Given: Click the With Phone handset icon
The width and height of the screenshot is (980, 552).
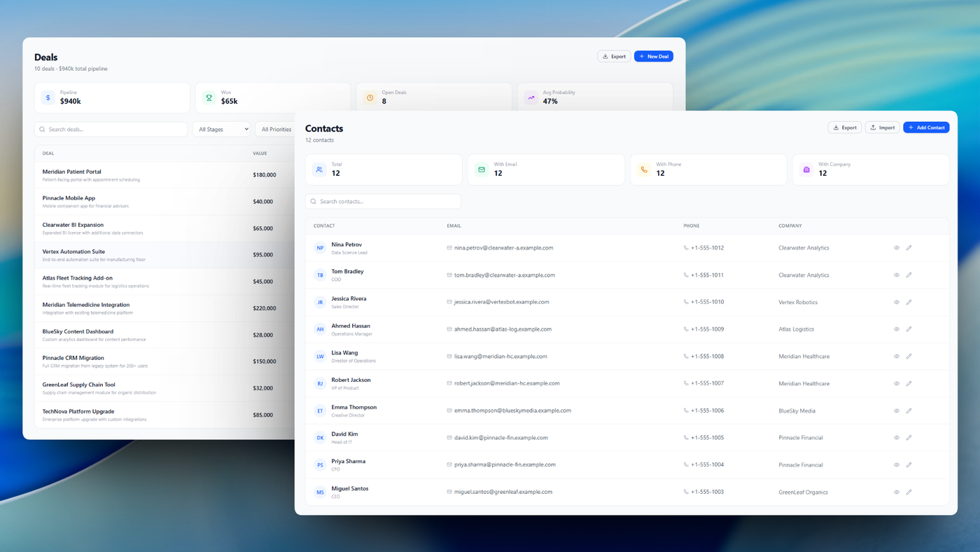Looking at the screenshot, I should pyautogui.click(x=643, y=169).
